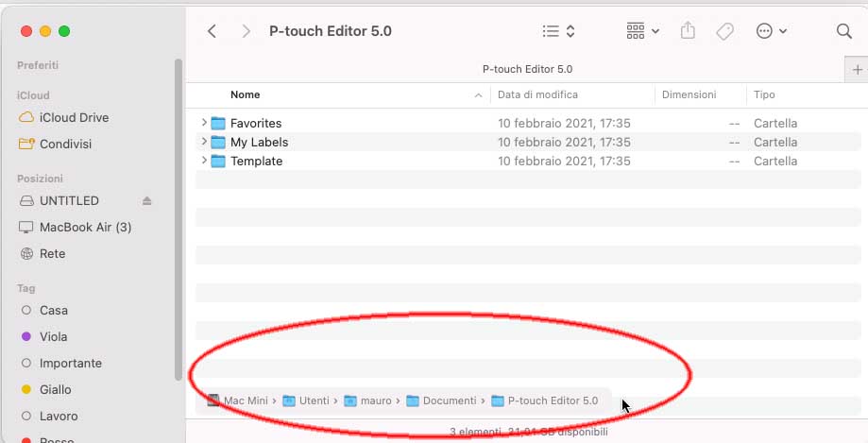Click the yellow Giallo tag dot

click(26, 390)
